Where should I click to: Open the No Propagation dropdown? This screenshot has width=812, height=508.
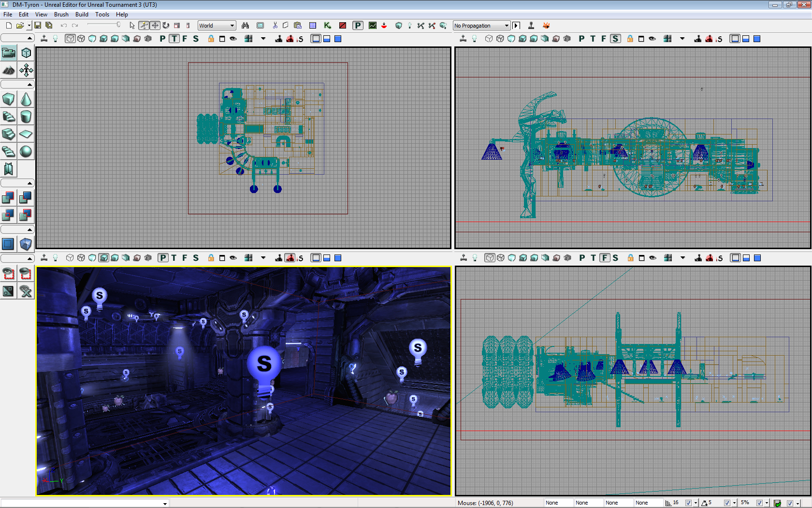(x=481, y=26)
